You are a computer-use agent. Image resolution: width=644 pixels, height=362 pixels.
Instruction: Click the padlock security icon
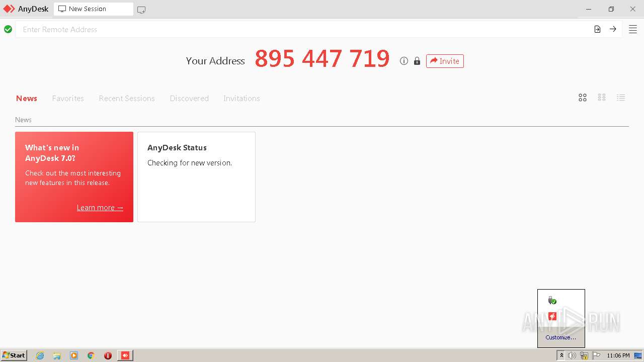[417, 61]
